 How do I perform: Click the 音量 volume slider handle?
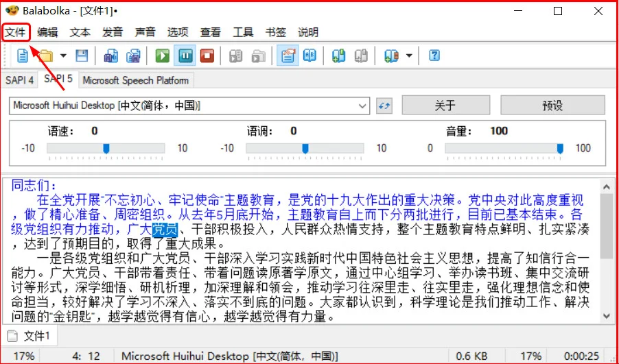click(560, 149)
